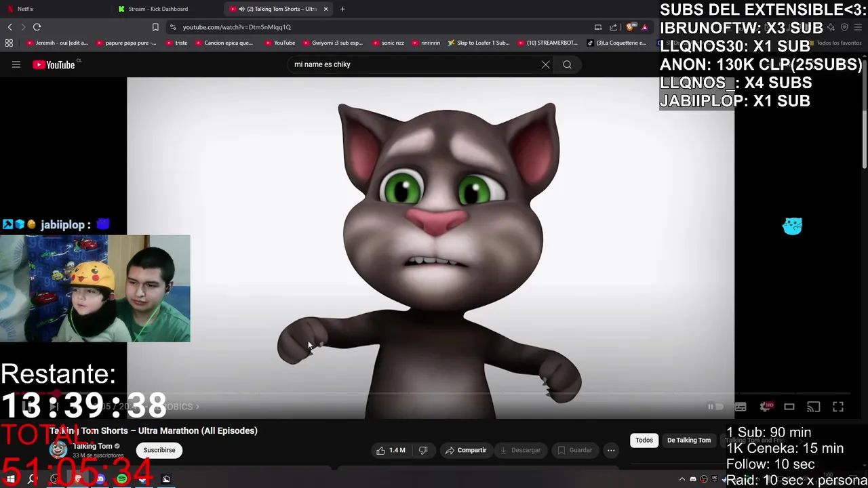Open the bookmarks bar apps grid icon

pyautogui.click(x=9, y=43)
